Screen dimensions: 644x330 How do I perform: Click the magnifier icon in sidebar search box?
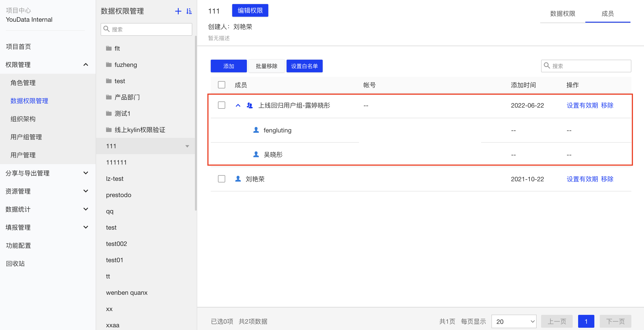[107, 29]
